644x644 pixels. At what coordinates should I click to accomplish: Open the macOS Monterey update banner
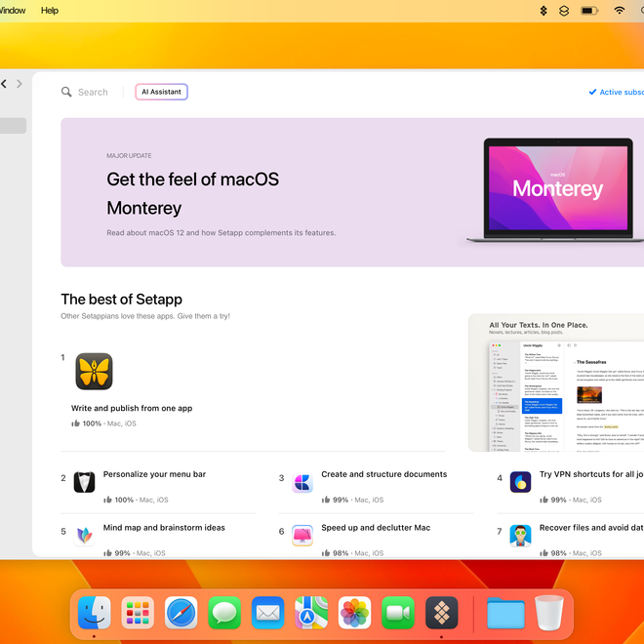[x=352, y=192]
